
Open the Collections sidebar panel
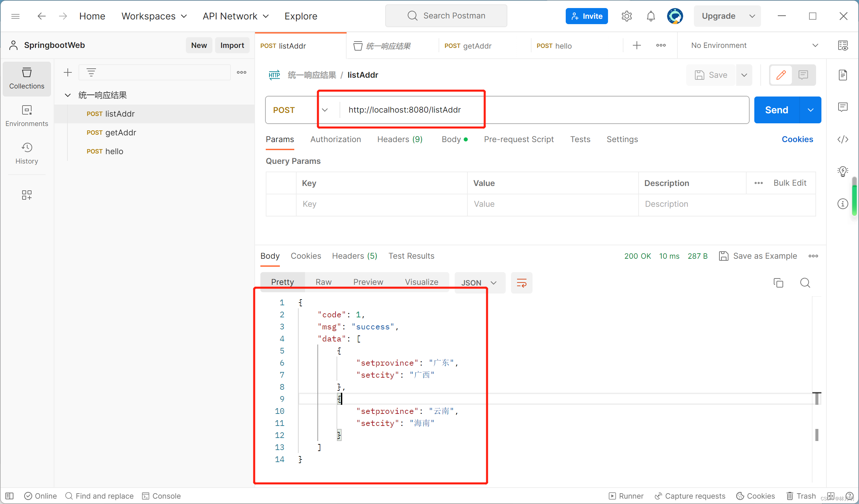[x=27, y=79]
